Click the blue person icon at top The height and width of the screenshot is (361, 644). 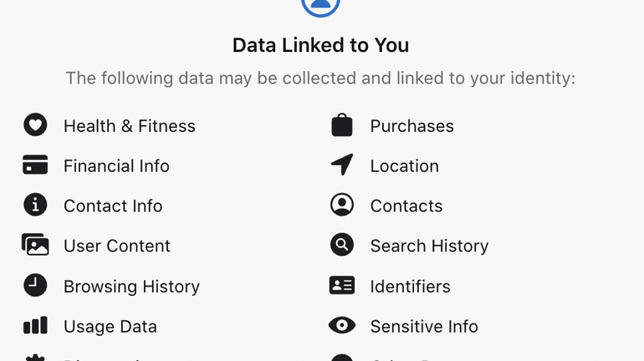coord(321,5)
